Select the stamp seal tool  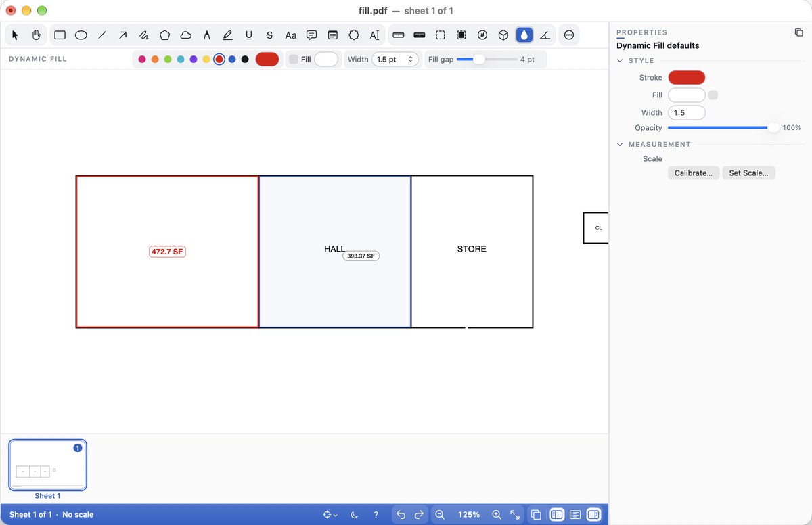coord(354,35)
